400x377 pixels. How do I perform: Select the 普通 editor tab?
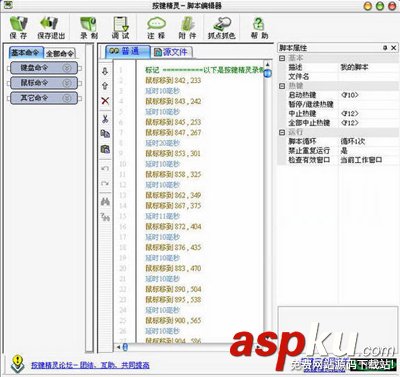click(x=127, y=51)
